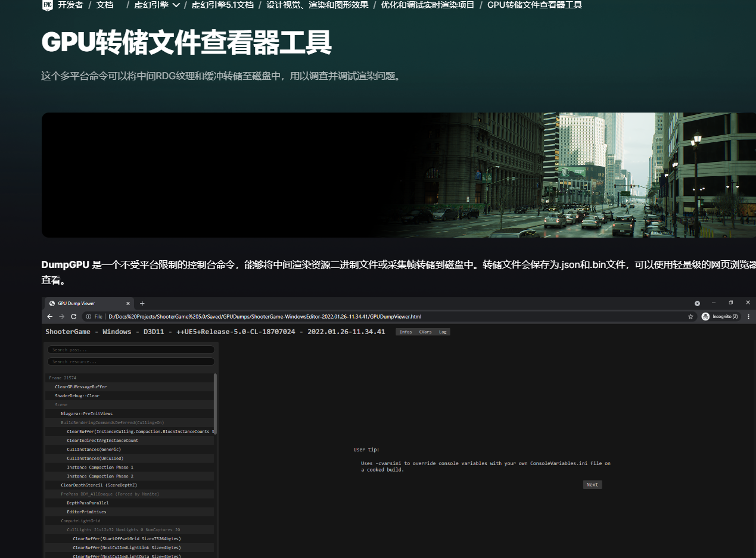The width and height of the screenshot is (756, 558).
Task: Click the tab search dropdown circle icon
Action: (x=697, y=303)
